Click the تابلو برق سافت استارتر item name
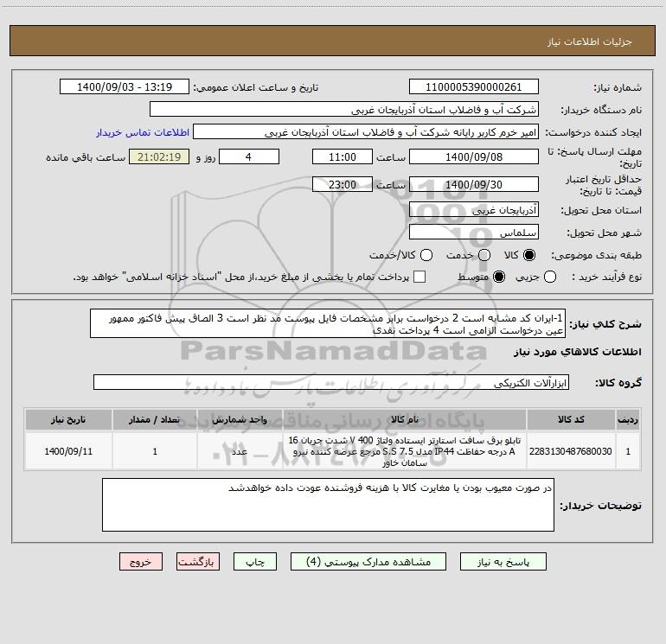Screen dimensions: 666x644 (x=405, y=451)
